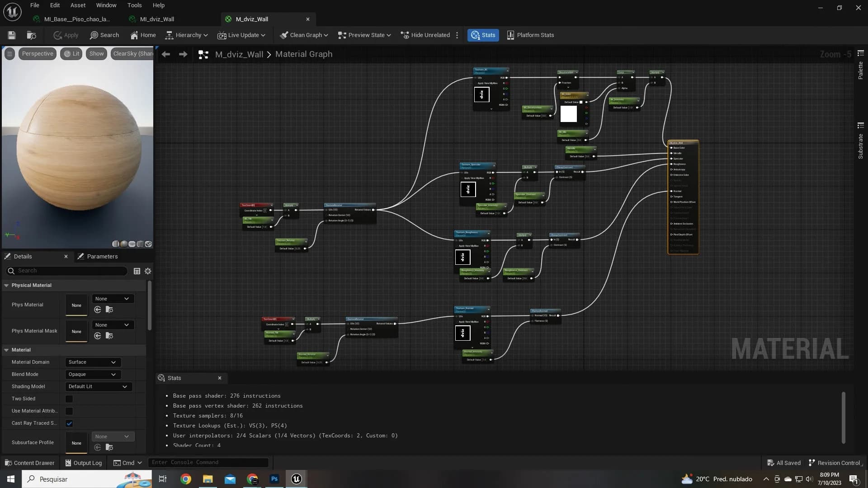Toggle Lit view mode button
Screen dimensions: 868x488
[71, 54]
